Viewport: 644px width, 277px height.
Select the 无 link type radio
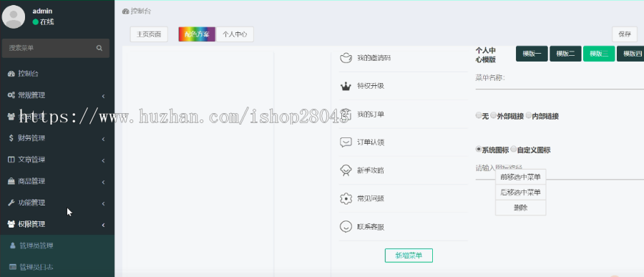point(479,115)
